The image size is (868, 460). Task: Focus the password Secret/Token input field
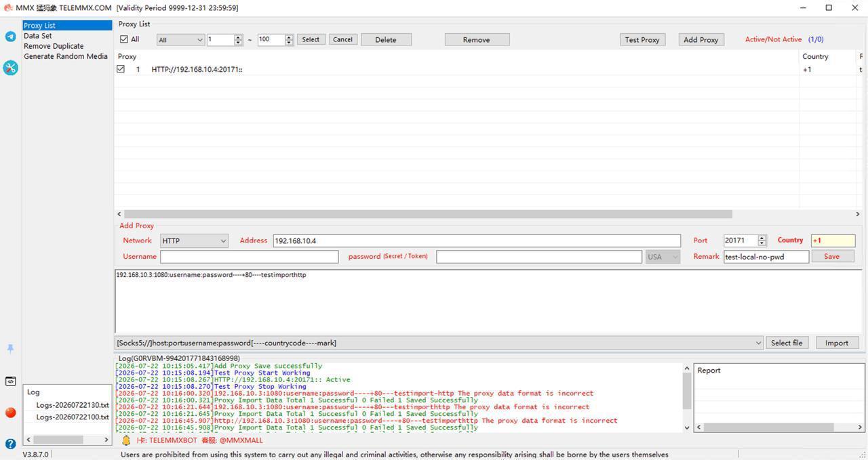pos(539,257)
